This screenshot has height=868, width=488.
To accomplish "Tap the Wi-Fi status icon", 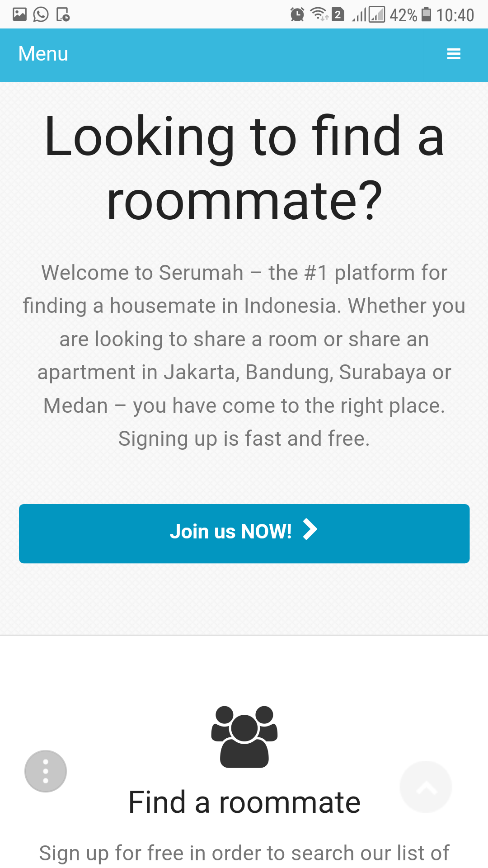I will [319, 14].
